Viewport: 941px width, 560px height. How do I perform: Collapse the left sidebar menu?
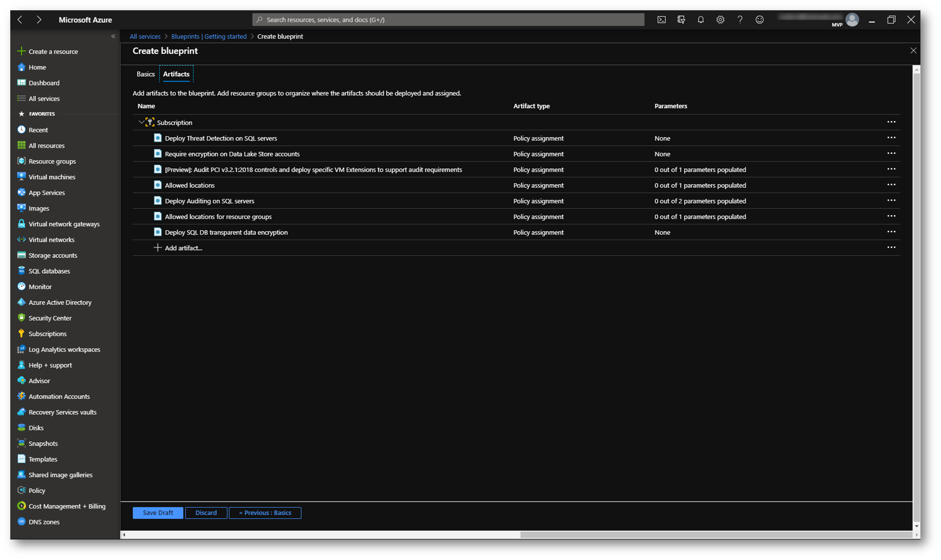[x=113, y=36]
